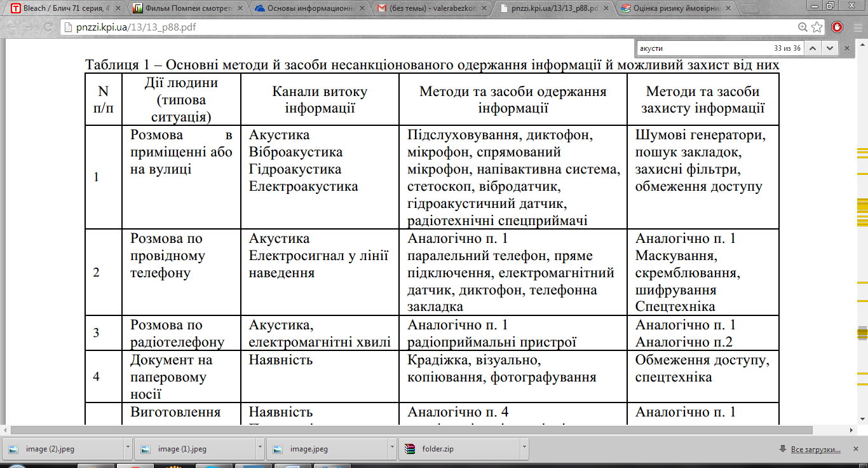Go forward to the next page
The height and width of the screenshot is (468, 868).
click(29, 27)
